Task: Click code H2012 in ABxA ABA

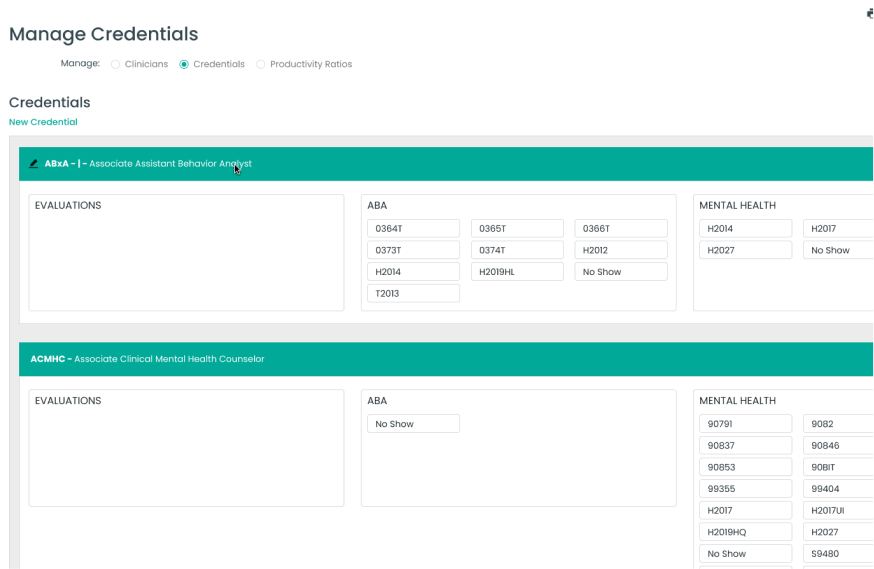Action: [x=621, y=250]
